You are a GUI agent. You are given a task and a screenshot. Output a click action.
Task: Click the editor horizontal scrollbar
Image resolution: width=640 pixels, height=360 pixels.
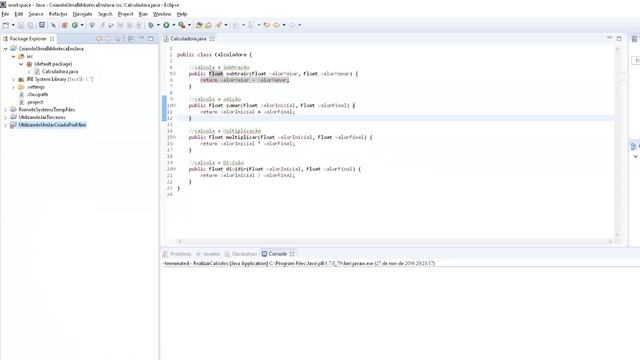395,242
